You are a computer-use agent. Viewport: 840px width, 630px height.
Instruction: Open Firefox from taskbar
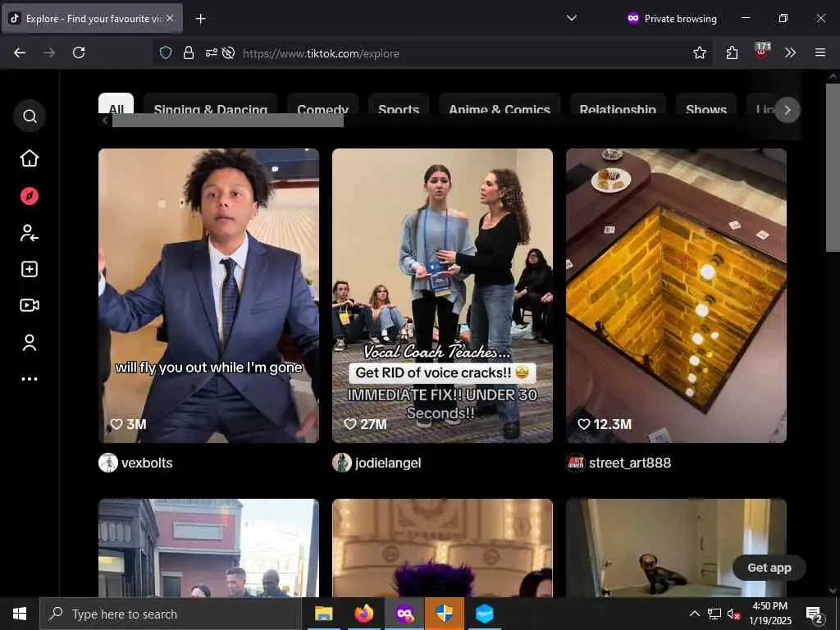coord(363,614)
